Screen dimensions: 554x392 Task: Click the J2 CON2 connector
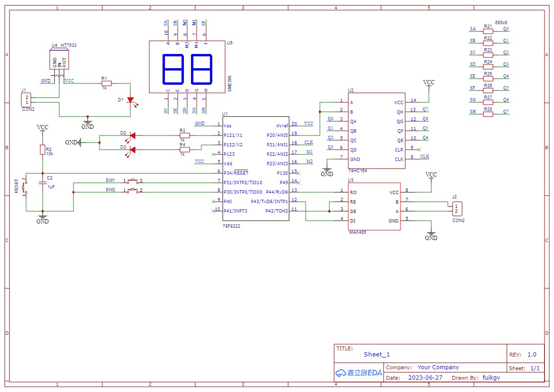click(456, 208)
